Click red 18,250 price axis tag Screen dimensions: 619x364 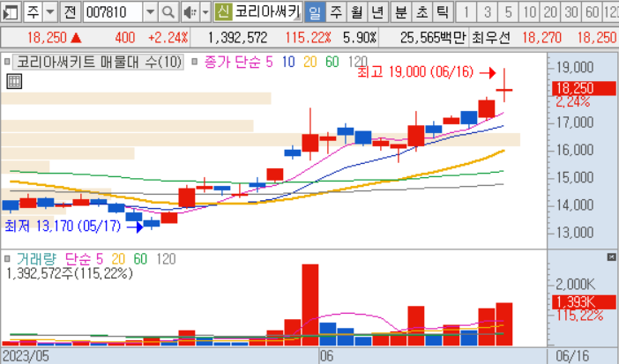click(584, 88)
